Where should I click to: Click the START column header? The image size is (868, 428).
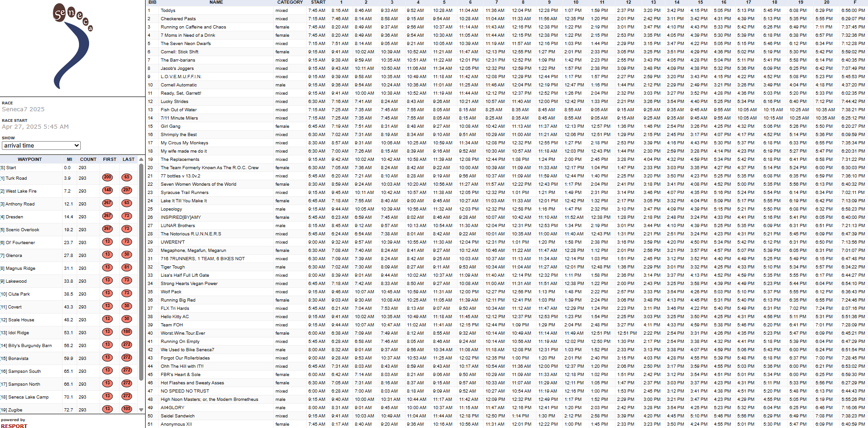318,2
